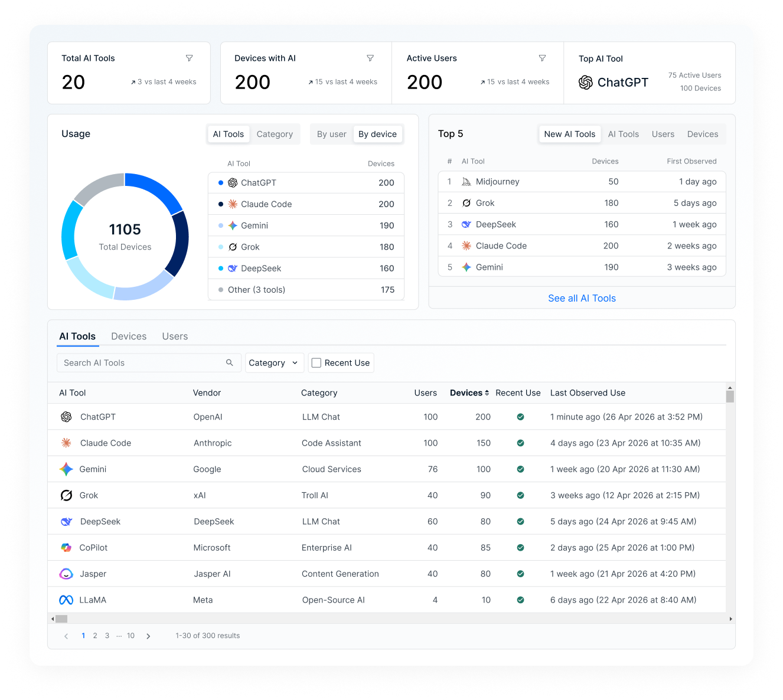The height and width of the screenshot is (700, 783).
Task: Click the Search AI Tools input field
Action: coord(149,363)
